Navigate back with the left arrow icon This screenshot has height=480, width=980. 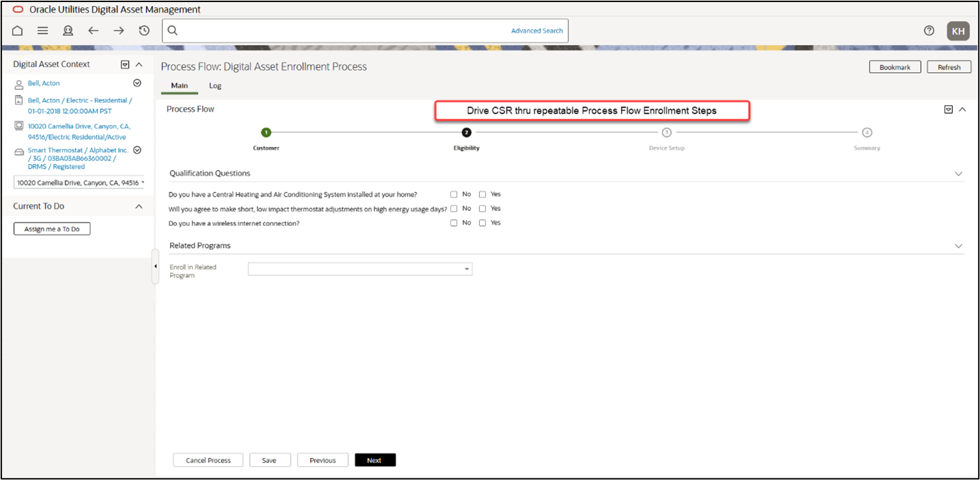93,31
